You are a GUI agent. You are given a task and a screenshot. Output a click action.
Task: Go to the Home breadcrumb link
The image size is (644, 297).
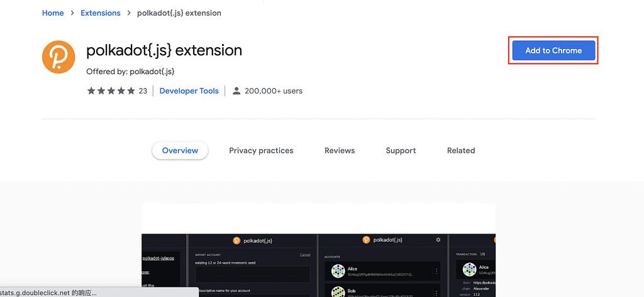(x=53, y=13)
